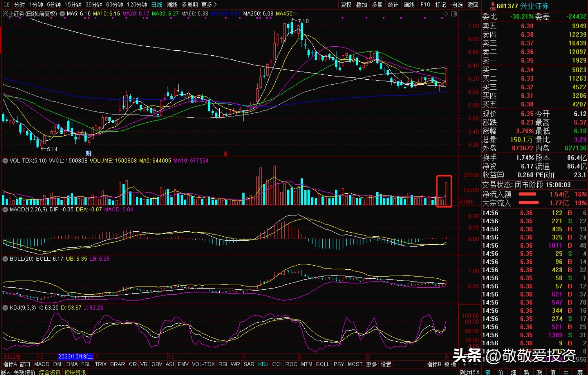
Task: Select the 指标A indicator group tab
Action: (10, 365)
